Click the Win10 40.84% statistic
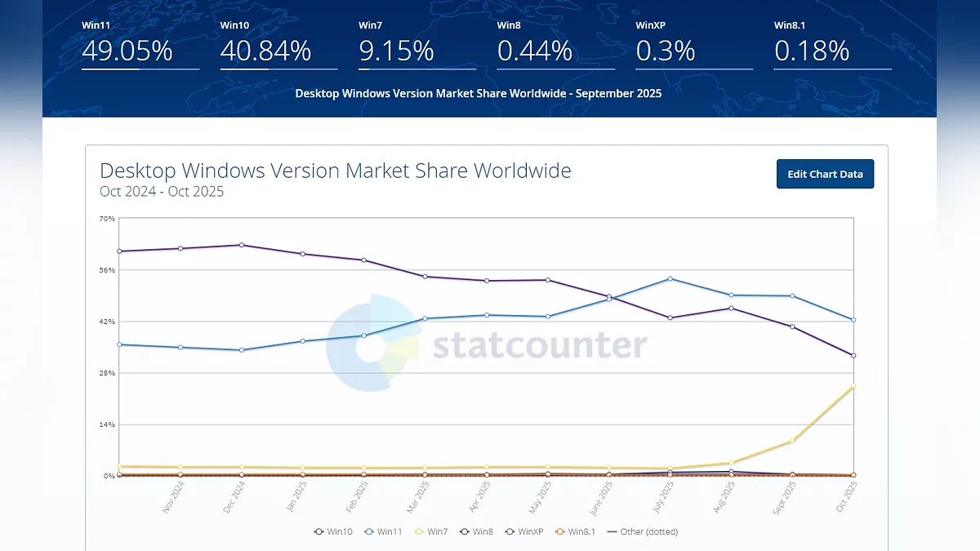Image resolution: width=980 pixels, height=551 pixels. click(265, 51)
